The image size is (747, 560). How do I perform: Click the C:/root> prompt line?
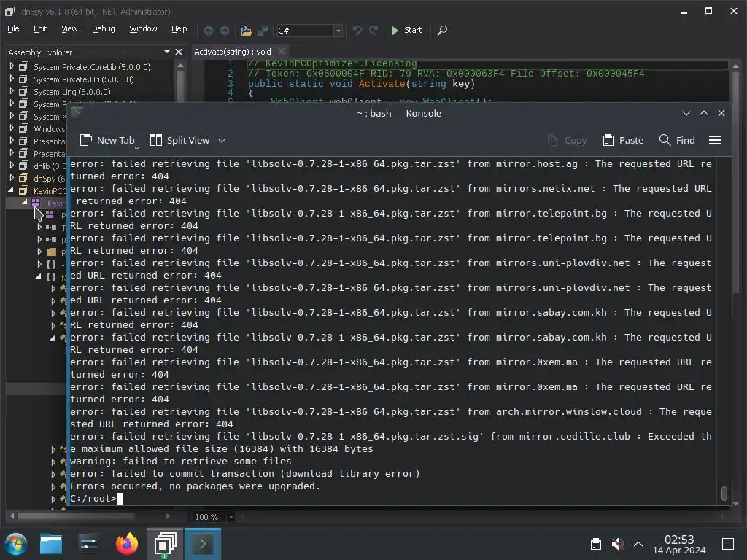(97, 499)
